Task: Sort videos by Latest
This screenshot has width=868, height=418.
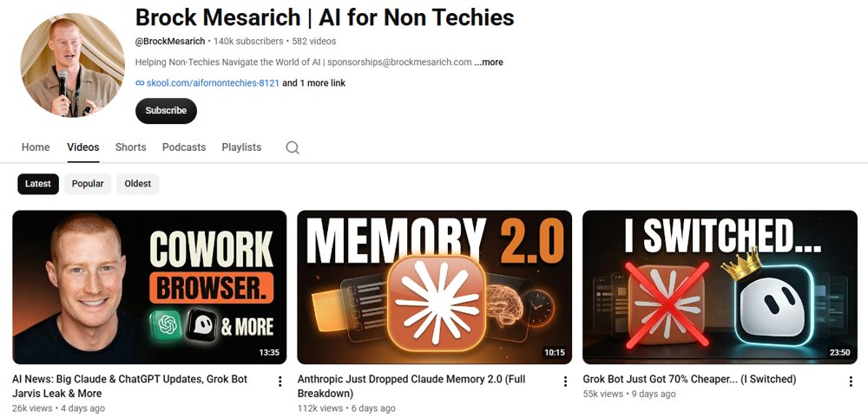Action: [x=38, y=184]
